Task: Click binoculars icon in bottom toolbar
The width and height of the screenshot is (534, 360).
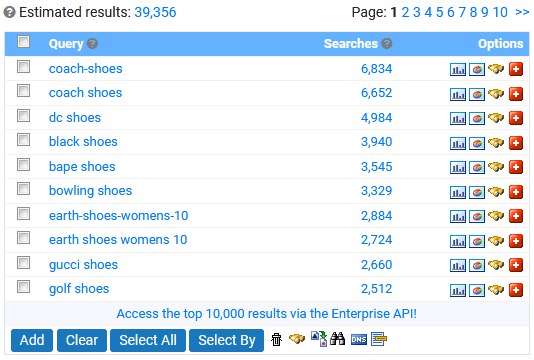Action: 297,339
